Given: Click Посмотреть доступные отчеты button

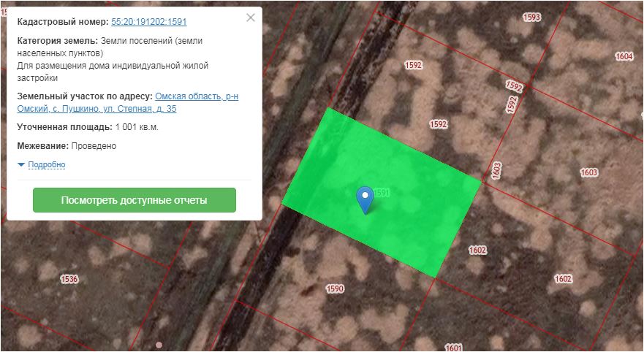Looking at the screenshot, I should pyautogui.click(x=135, y=200).
